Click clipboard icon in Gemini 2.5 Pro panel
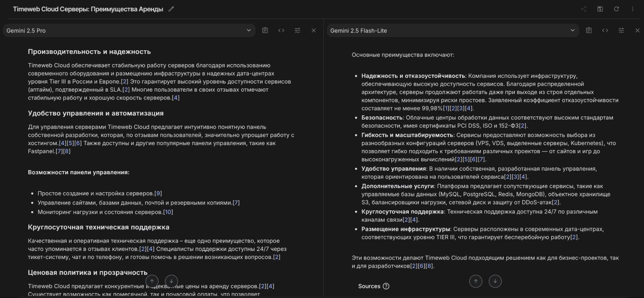 [x=265, y=30]
